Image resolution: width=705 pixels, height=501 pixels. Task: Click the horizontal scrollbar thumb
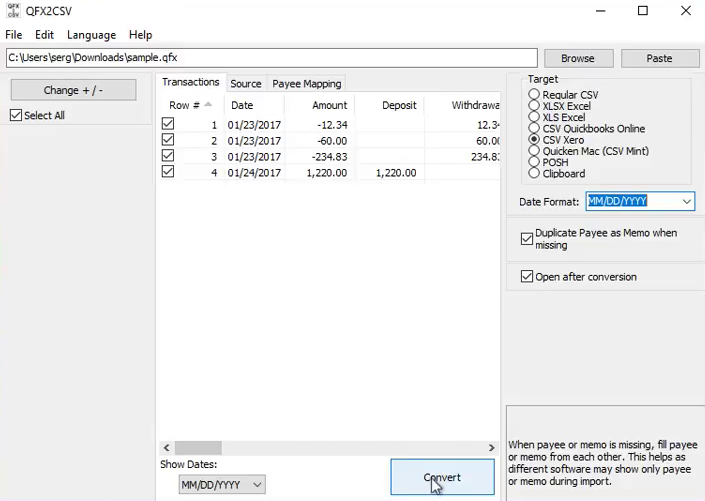coord(198,448)
